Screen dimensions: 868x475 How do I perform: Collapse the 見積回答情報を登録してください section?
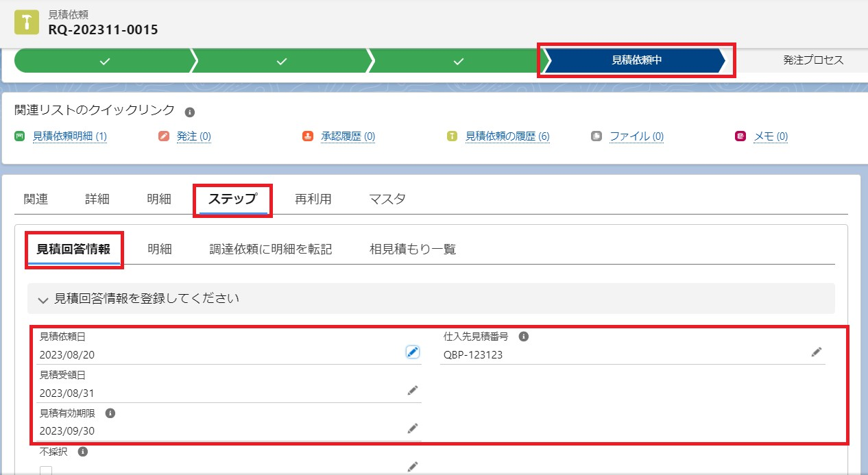coord(43,300)
